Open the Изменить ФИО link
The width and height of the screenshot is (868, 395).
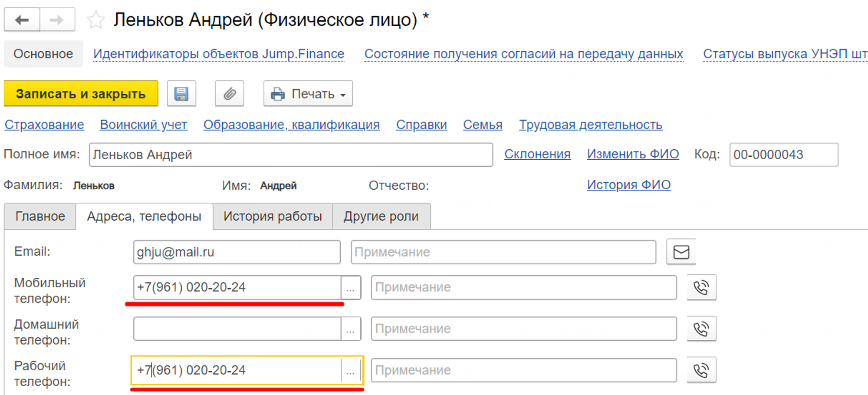point(633,154)
